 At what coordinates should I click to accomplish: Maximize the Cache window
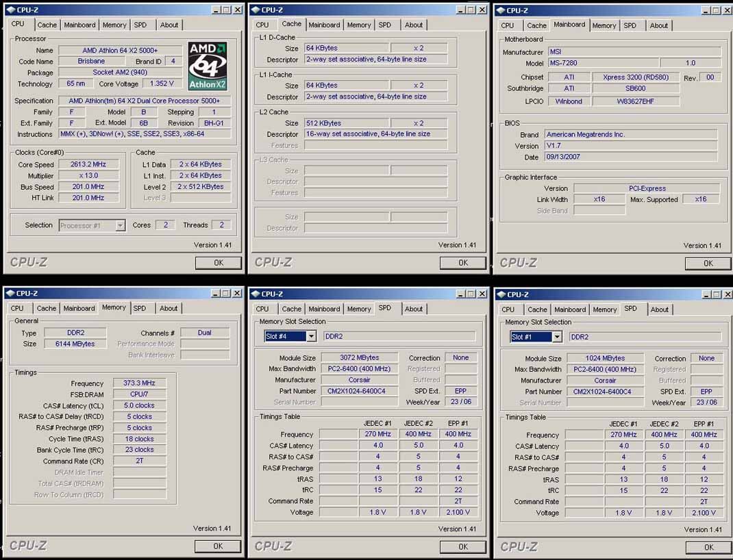[471, 10]
